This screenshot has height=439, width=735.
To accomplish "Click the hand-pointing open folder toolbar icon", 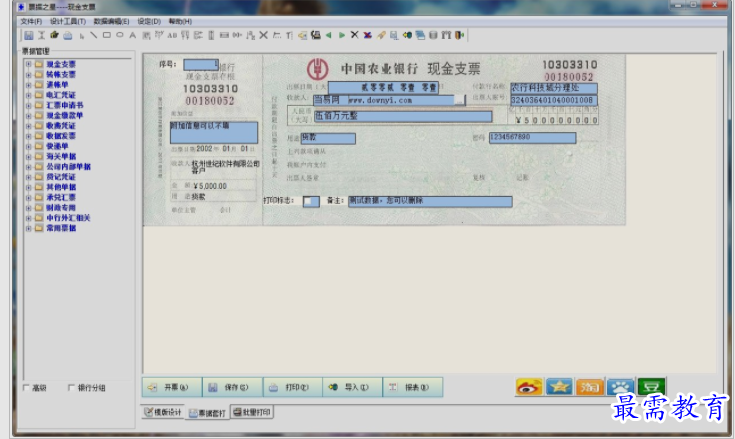I will [55, 35].
